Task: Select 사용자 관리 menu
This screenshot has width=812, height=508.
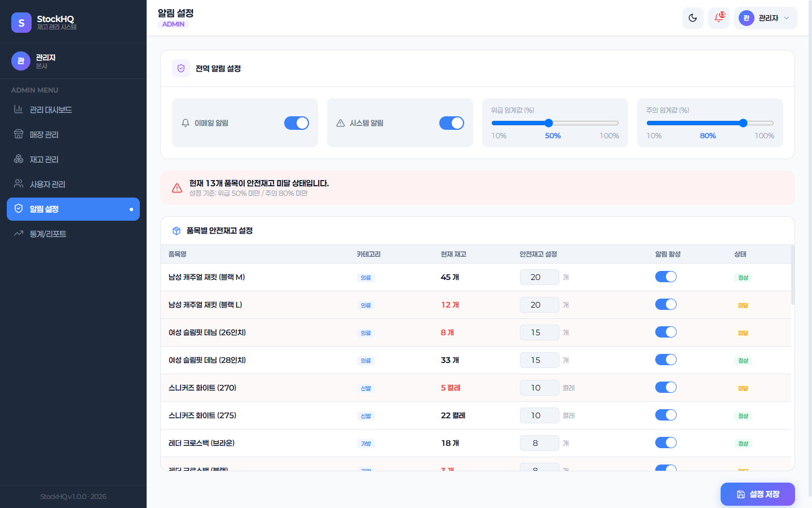Action: click(x=73, y=184)
